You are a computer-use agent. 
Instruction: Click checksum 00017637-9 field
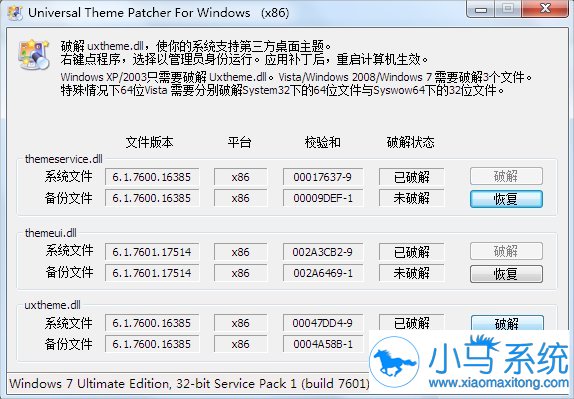[x=323, y=177]
